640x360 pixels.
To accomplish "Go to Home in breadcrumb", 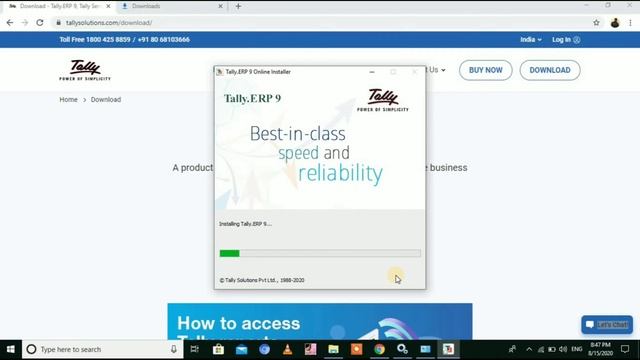I will click(x=68, y=100).
